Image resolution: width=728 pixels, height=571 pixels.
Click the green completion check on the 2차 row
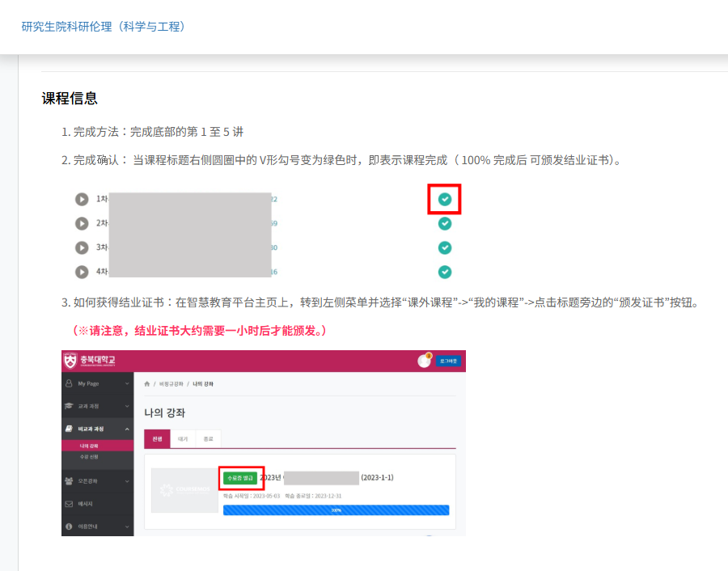(445, 223)
